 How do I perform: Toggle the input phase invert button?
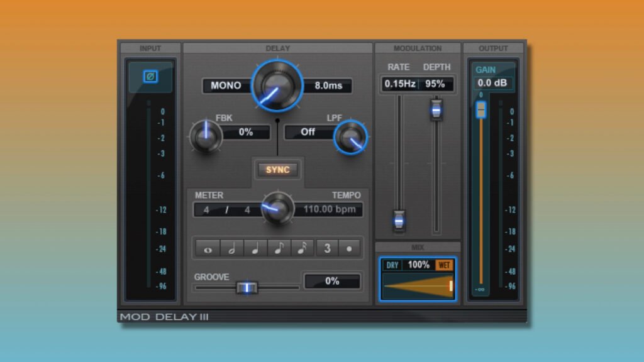(150, 76)
